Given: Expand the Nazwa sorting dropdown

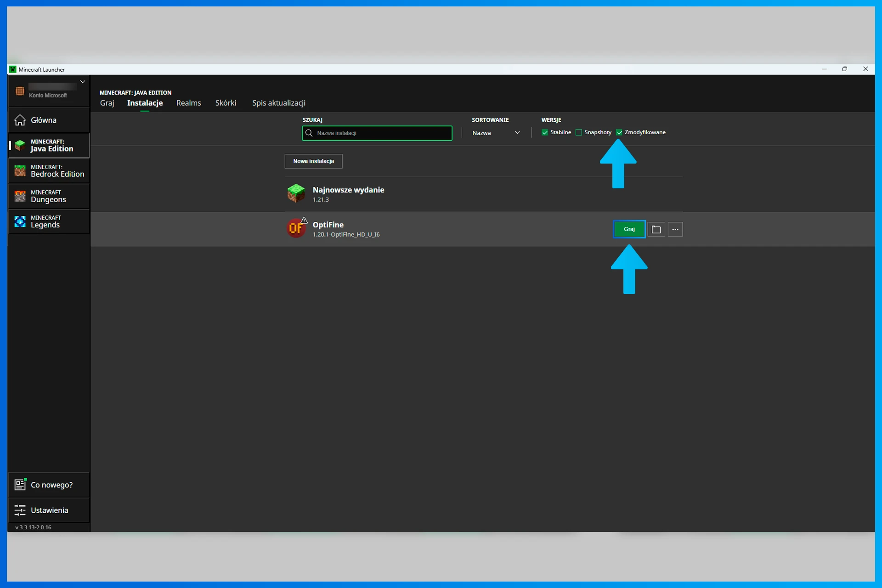Looking at the screenshot, I should (496, 133).
